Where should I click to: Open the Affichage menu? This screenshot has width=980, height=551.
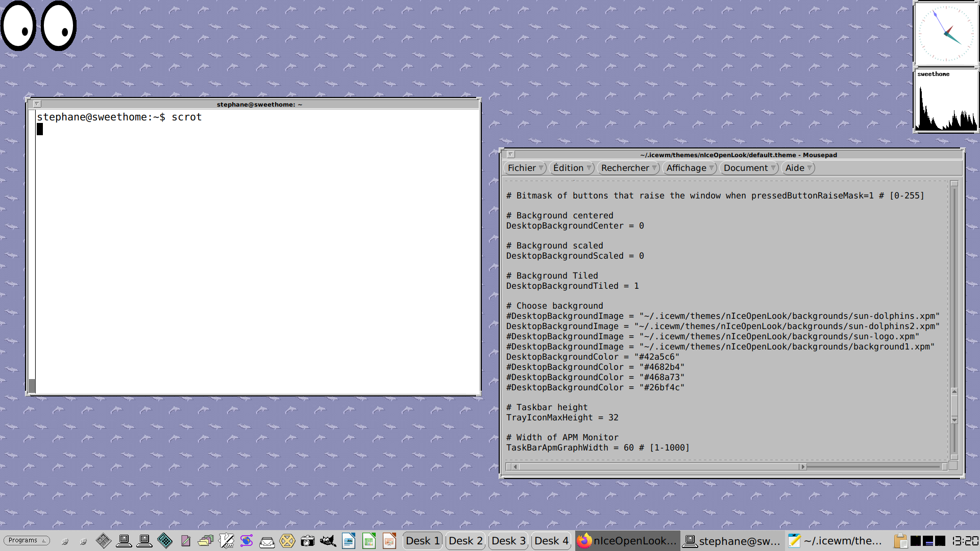click(690, 168)
